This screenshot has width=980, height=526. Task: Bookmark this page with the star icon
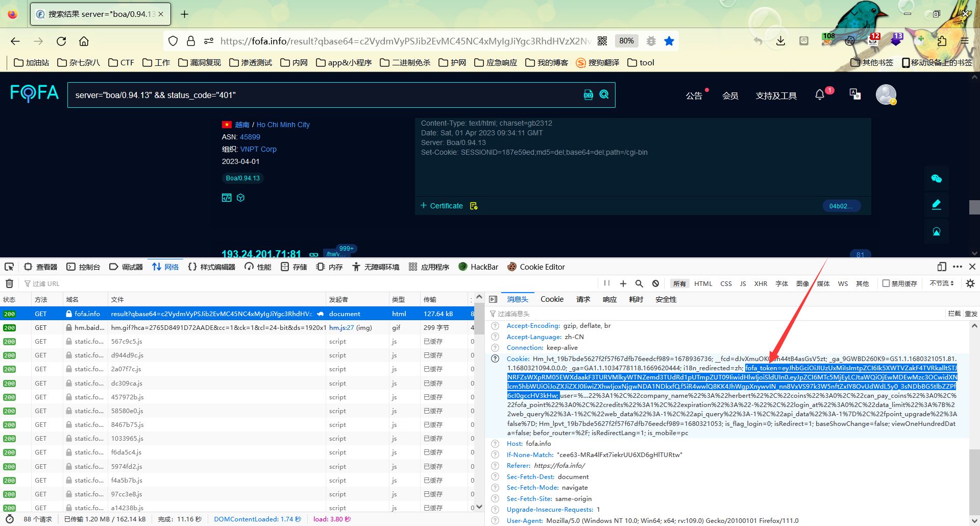(669, 41)
